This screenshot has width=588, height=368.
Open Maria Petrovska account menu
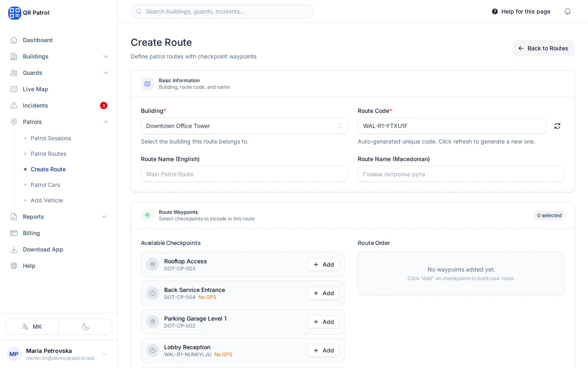point(59,354)
